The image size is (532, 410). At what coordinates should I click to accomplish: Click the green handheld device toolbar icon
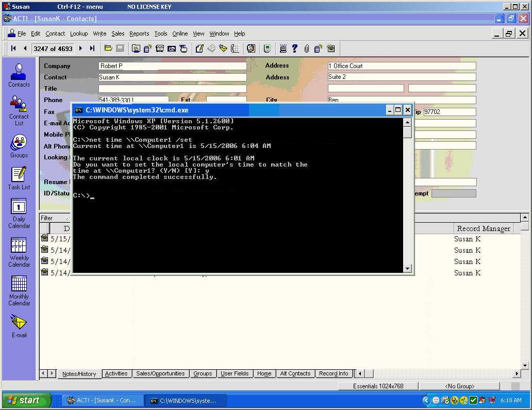click(268, 48)
